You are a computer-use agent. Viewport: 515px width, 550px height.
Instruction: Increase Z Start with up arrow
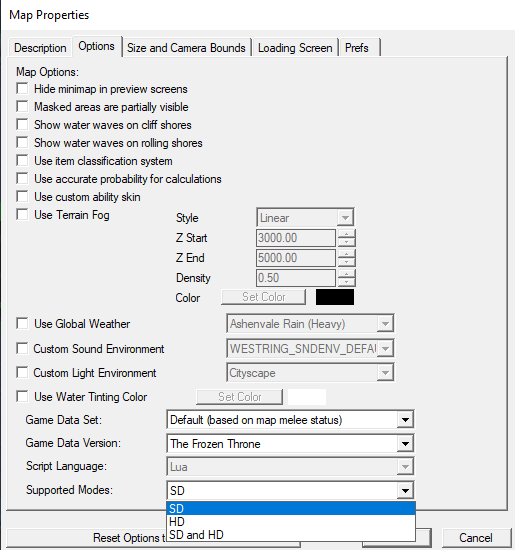coord(347,234)
